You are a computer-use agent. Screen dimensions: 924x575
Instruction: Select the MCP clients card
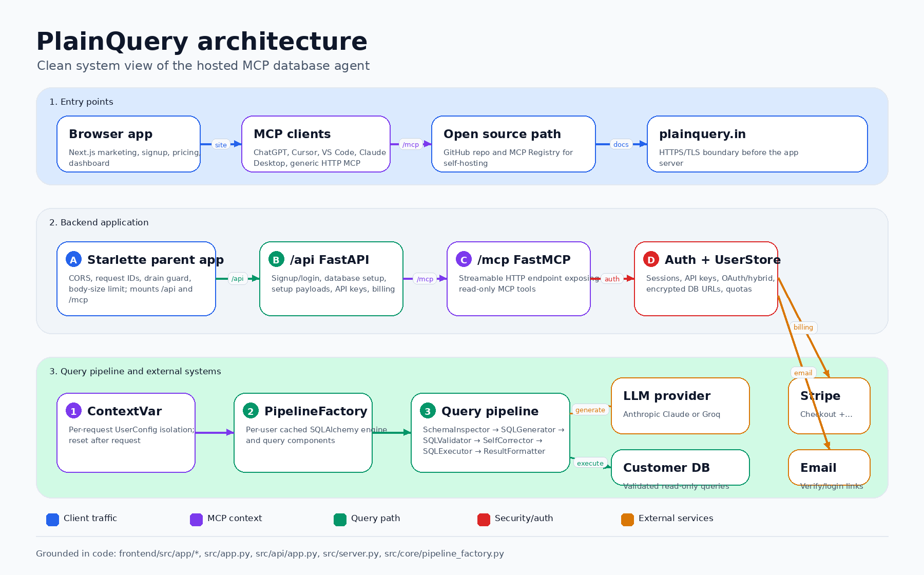(316, 144)
